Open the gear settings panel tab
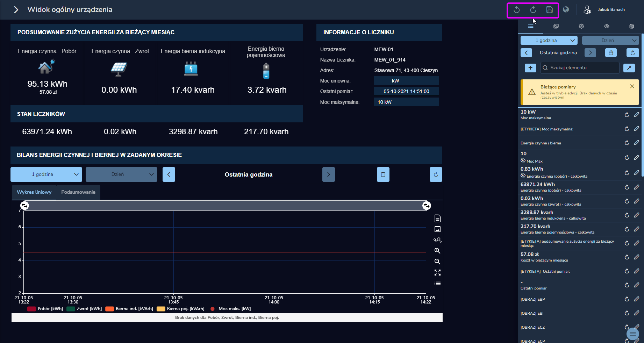Image resolution: width=644 pixels, height=343 pixels. (x=581, y=26)
